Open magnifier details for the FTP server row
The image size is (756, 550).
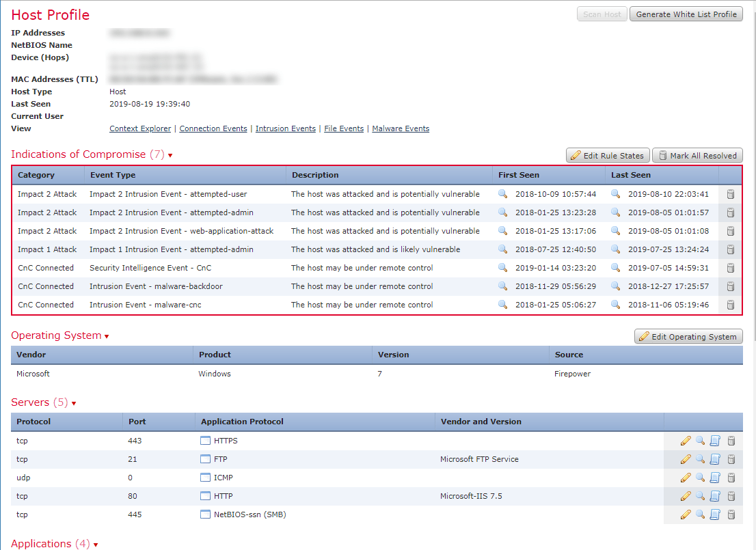point(701,459)
